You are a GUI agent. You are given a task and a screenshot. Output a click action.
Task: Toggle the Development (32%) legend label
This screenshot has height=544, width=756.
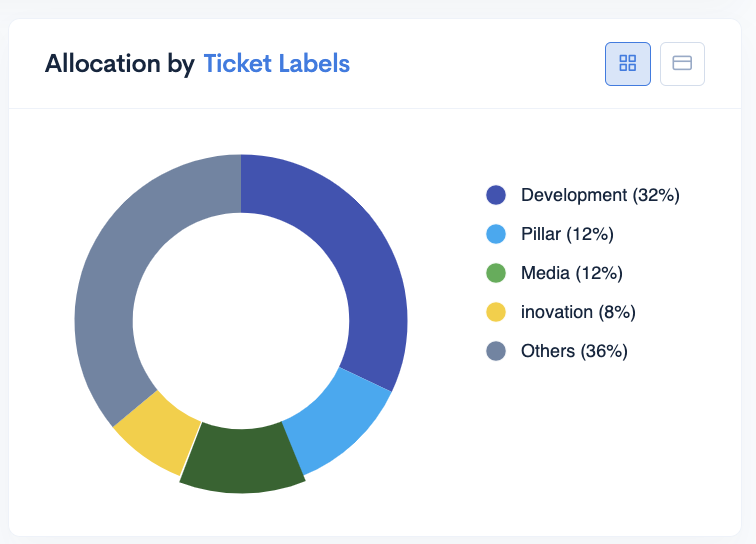[x=600, y=195]
